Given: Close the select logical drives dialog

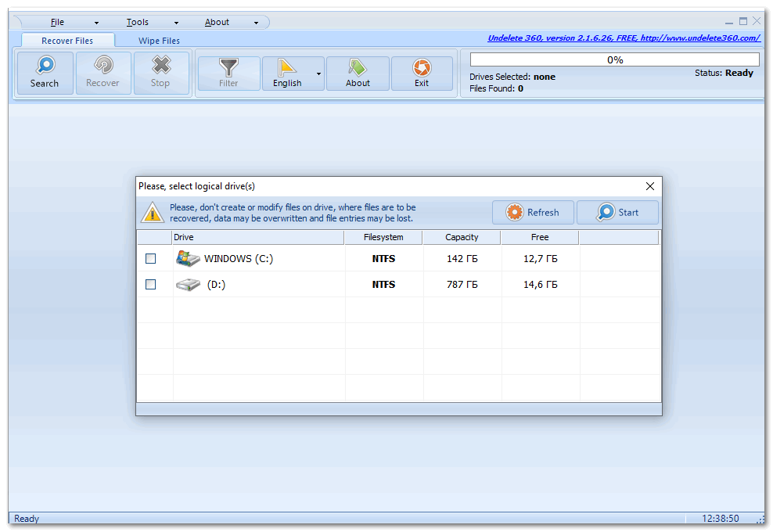Looking at the screenshot, I should pos(650,186).
